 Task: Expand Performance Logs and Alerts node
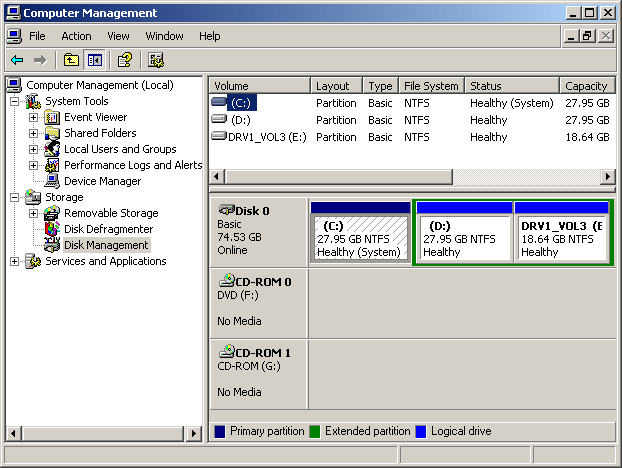click(34, 165)
